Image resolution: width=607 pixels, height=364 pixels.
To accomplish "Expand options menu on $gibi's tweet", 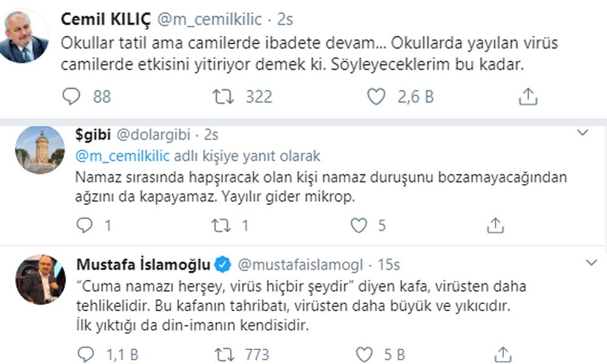I will pyautogui.click(x=582, y=132).
